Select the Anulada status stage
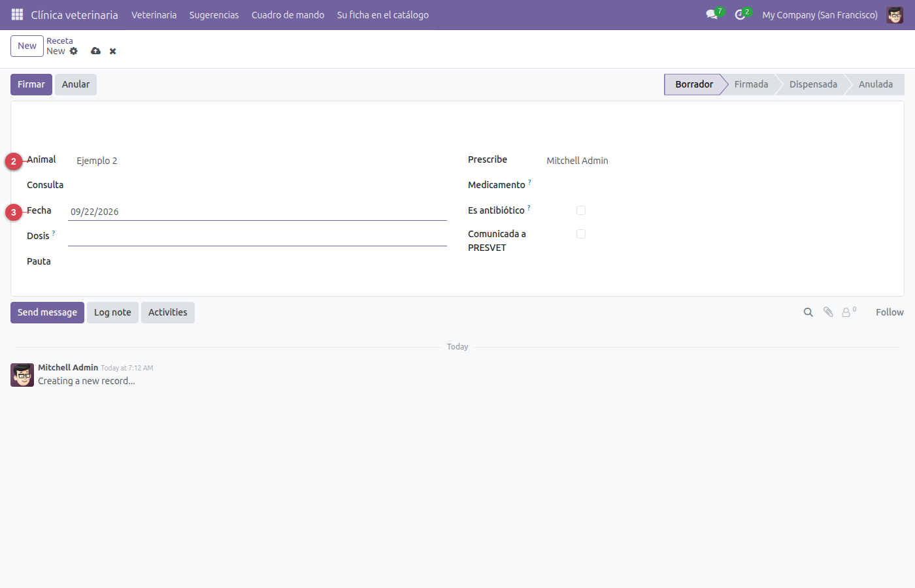This screenshot has height=588, width=915. (x=876, y=84)
